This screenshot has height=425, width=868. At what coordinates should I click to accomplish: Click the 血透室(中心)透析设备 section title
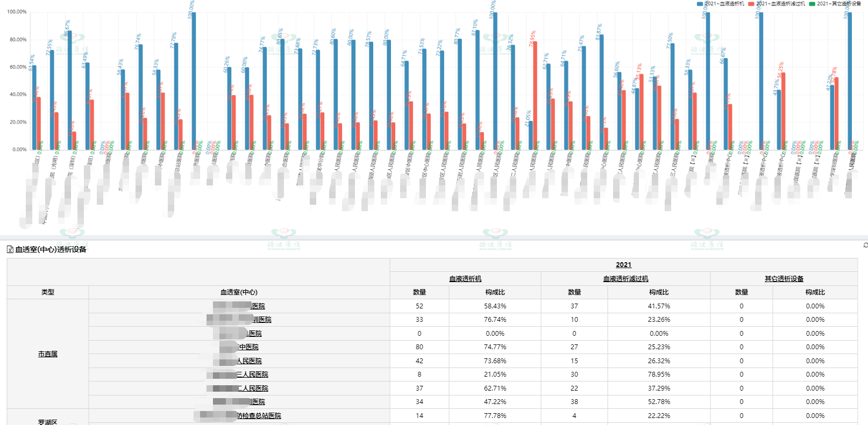51,249
